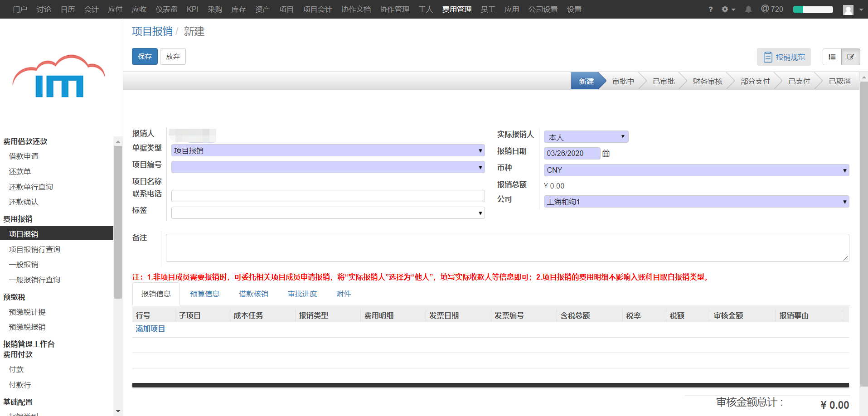This screenshot has height=416, width=868.
Task: Open the @720 messages indicator
Action: [772, 9]
